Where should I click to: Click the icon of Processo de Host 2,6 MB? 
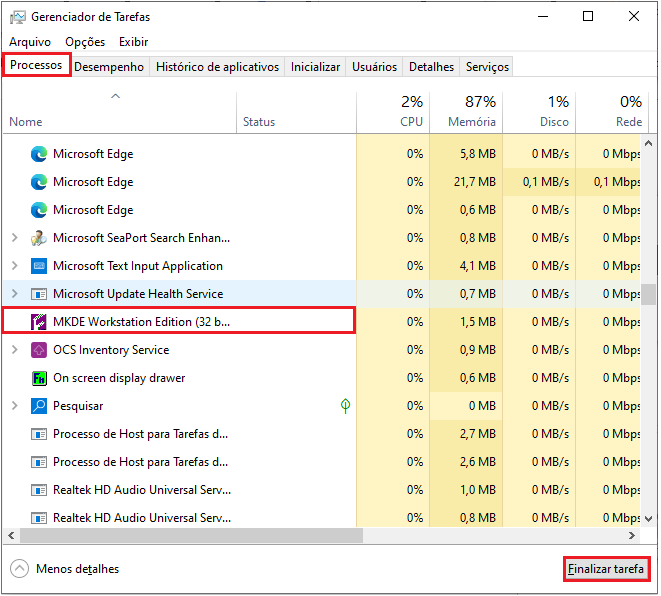[39, 462]
